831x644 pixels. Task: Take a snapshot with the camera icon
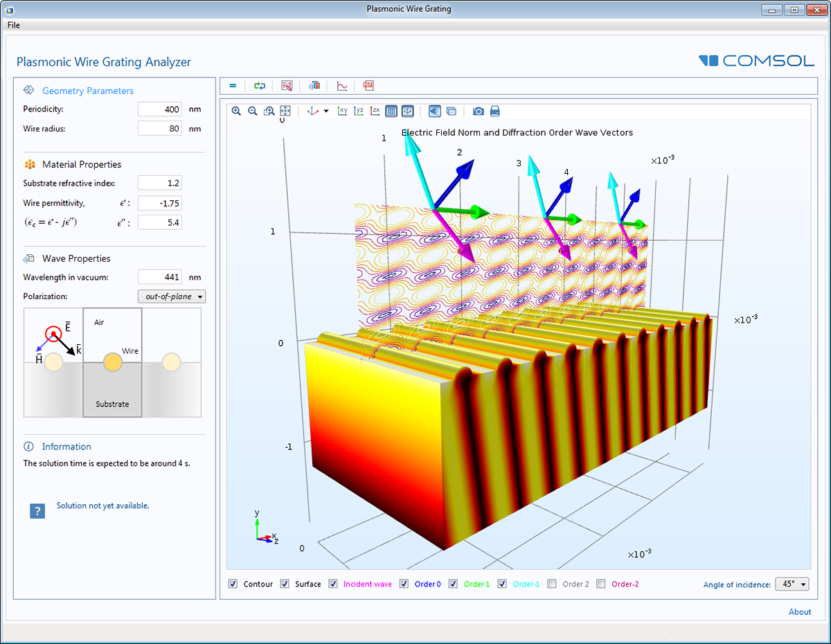[478, 111]
